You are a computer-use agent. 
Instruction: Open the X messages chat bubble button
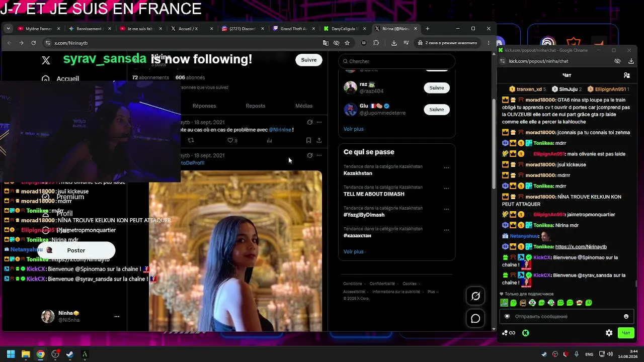click(x=475, y=318)
